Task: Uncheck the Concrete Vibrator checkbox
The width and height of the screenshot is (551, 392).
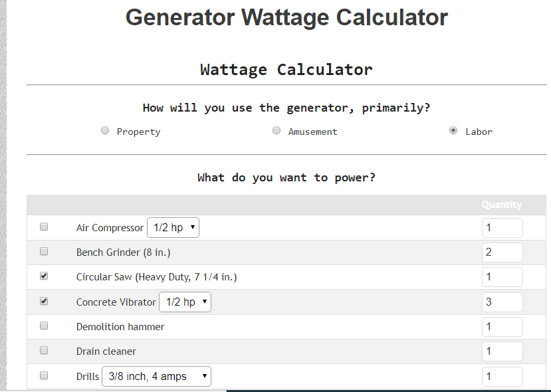Action: (44, 302)
